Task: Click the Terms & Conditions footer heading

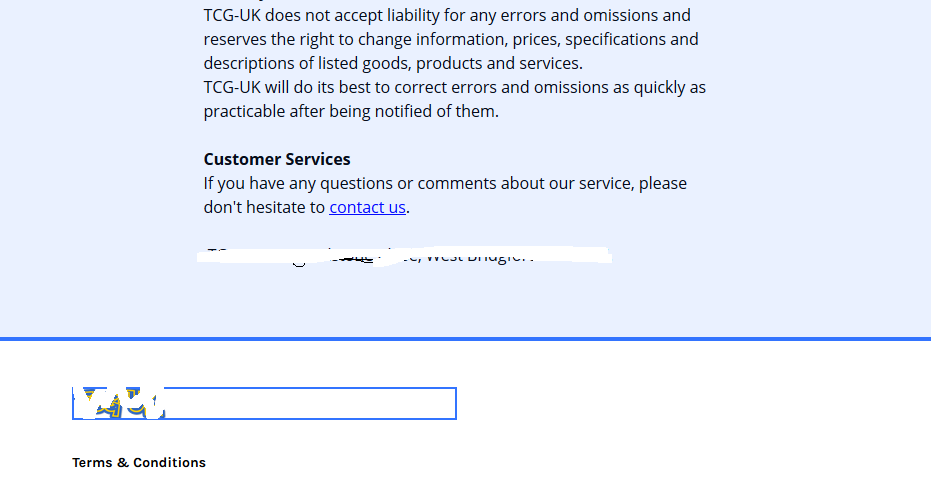Action: tap(139, 462)
